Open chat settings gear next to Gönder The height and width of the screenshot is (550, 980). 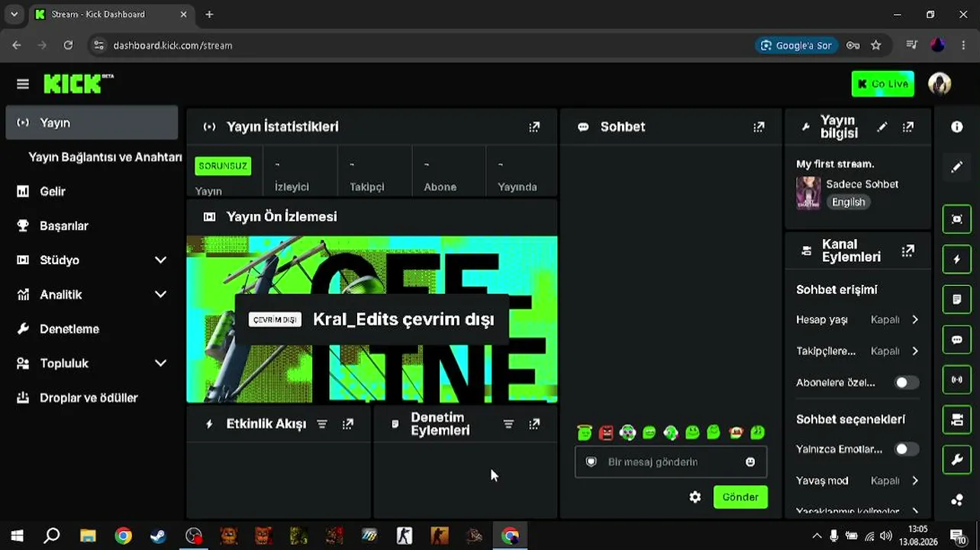pos(695,497)
